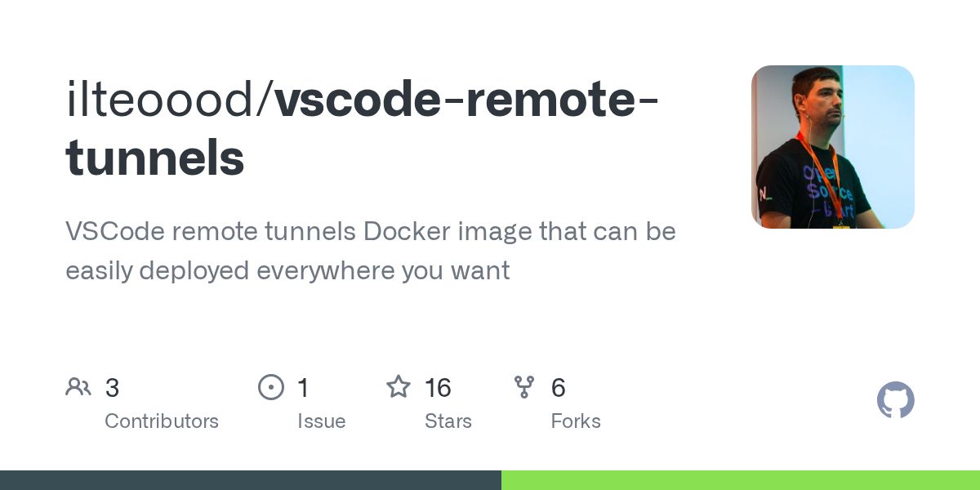Click the issue count '1'
The height and width of the screenshot is (490, 980).
(303, 388)
